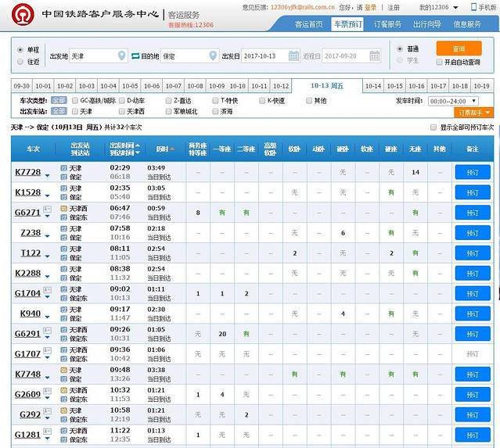
Task: Click the ID card icon beside G1704
Action: (x=47, y=291)
